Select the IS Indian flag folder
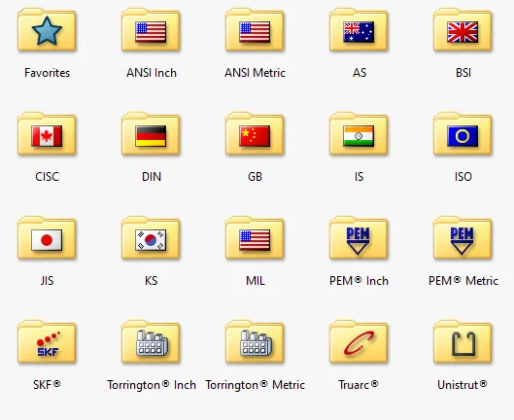Viewport: 514px width, 420px height. (x=359, y=134)
